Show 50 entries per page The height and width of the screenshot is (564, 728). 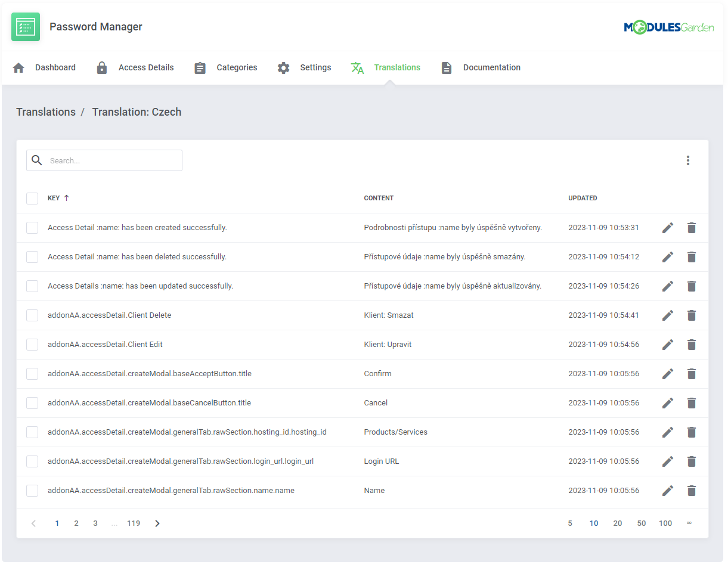click(642, 523)
